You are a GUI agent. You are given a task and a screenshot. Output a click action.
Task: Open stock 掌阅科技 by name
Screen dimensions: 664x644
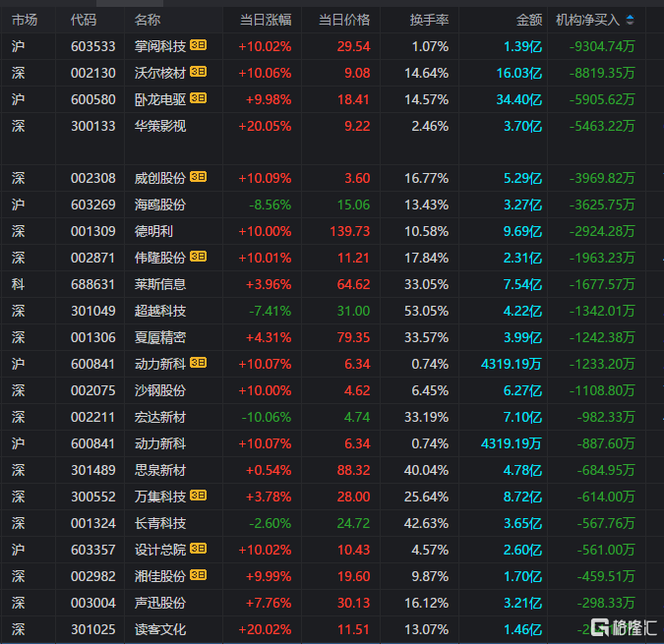(x=160, y=46)
